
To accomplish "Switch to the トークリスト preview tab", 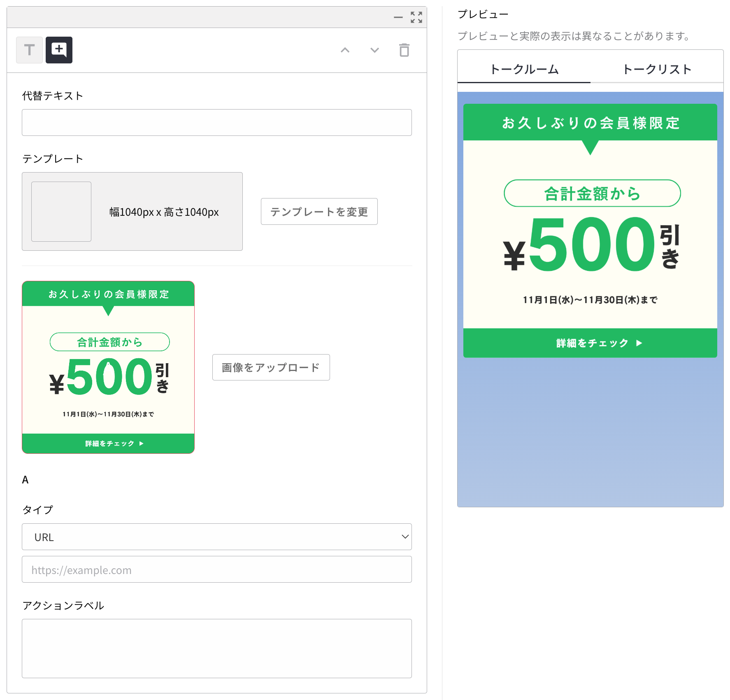I will pos(657,69).
